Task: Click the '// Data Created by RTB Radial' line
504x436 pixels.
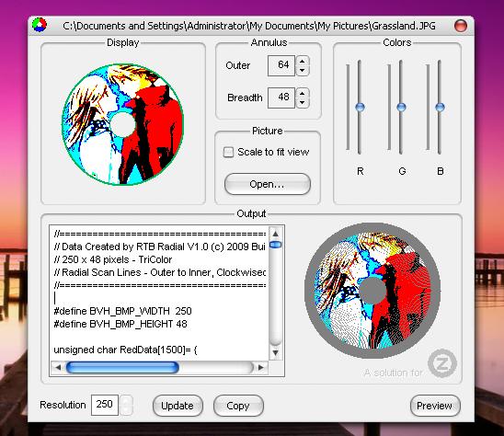Action: (160, 247)
